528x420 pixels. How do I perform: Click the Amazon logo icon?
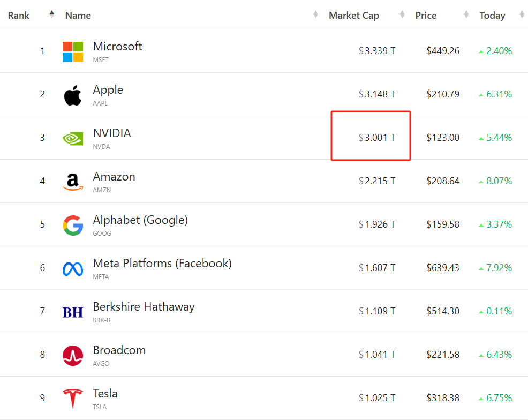click(73, 182)
